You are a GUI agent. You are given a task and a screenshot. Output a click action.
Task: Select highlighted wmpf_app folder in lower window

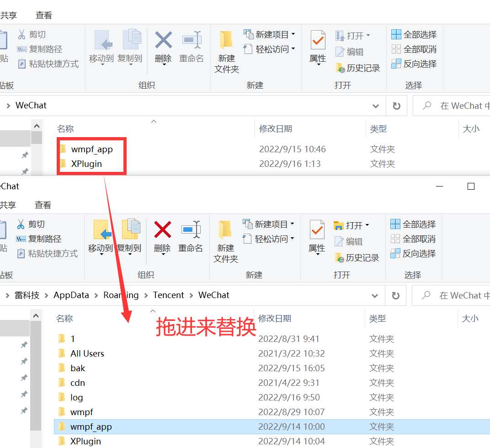(x=272, y=427)
